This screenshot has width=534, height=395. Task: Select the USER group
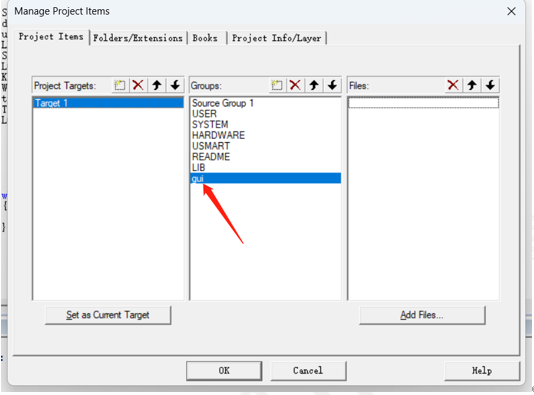click(x=266, y=114)
